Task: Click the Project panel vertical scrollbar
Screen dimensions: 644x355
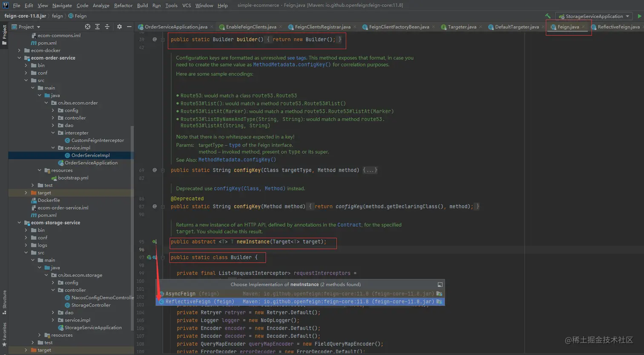Action: pos(132,228)
